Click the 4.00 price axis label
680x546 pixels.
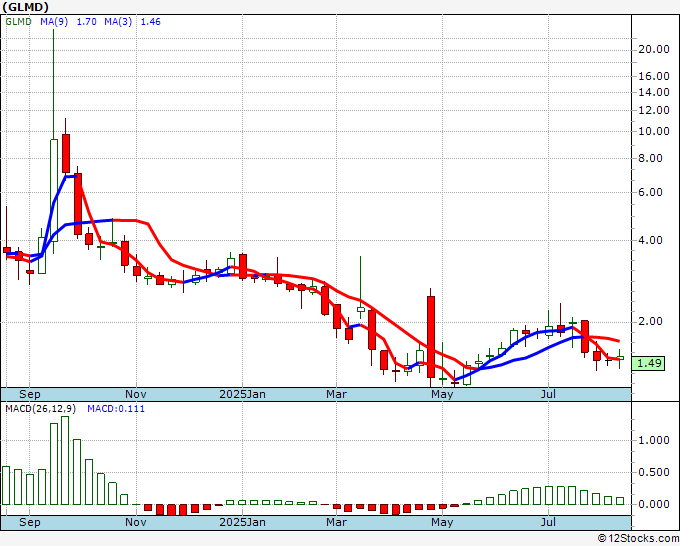pyautogui.click(x=651, y=240)
